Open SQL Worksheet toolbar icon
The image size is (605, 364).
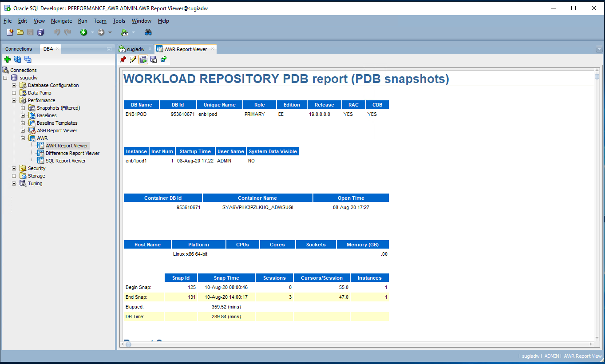click(125, 32)
